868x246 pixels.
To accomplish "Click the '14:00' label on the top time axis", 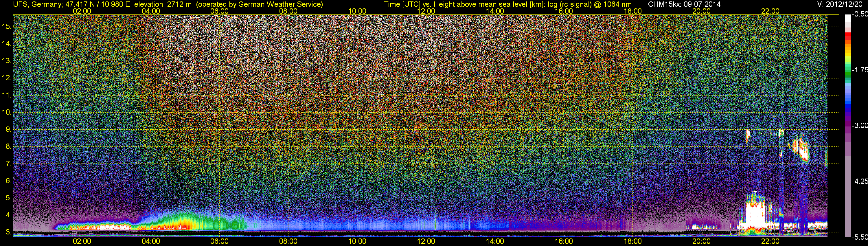I will tap(495, 11).
